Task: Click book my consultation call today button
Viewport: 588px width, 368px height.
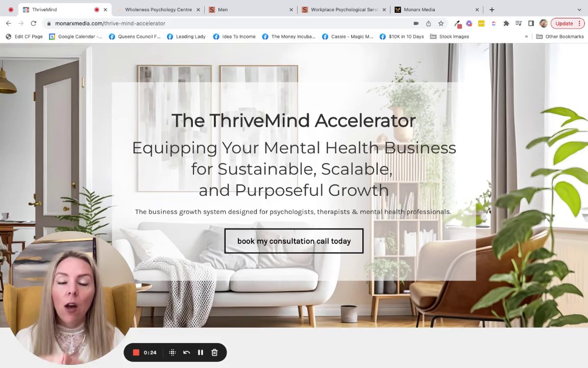Action: [293, 241]
